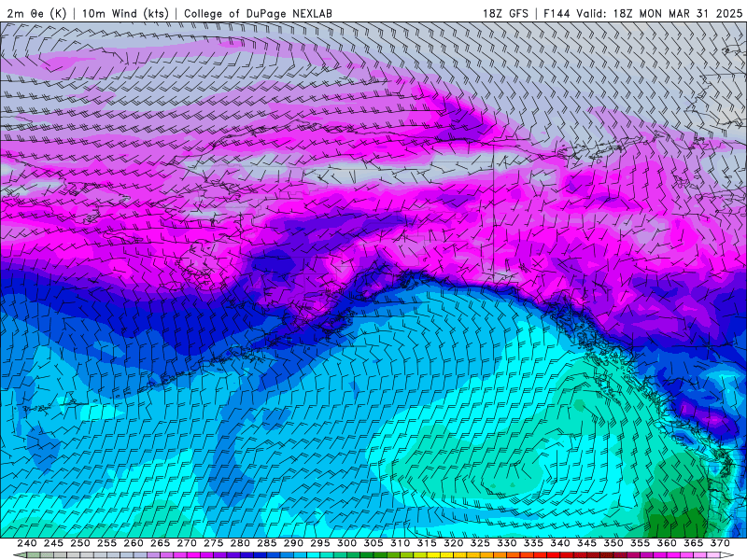This screenshot has height=560, width=747.
Task: Click the 345 legend tick text
Action: click(x=587, y=543)
